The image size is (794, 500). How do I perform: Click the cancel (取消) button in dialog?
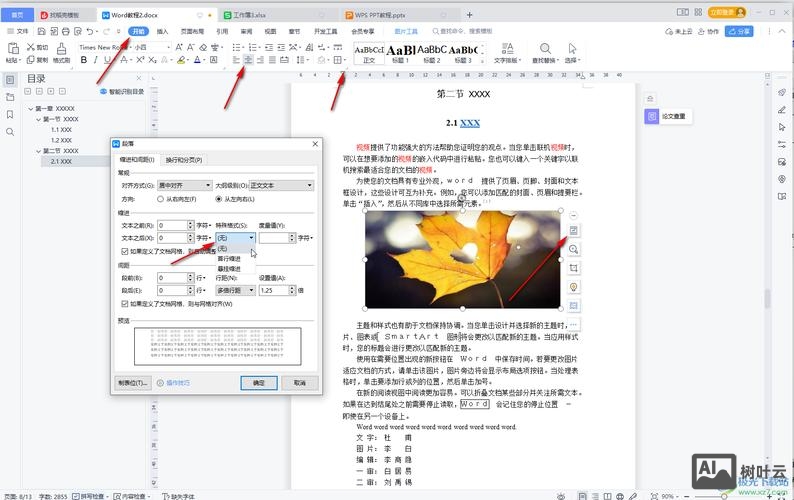pos(300,383)
